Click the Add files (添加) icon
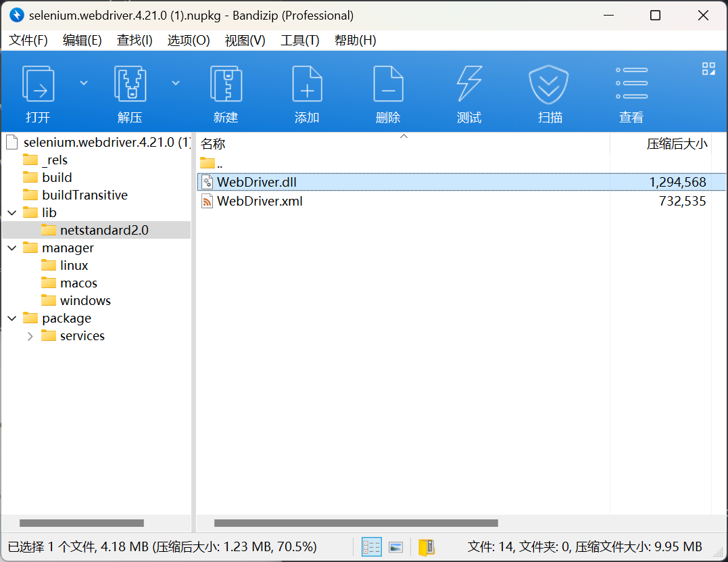Viewport: 728px width, 562px height. tap(307, 84)
